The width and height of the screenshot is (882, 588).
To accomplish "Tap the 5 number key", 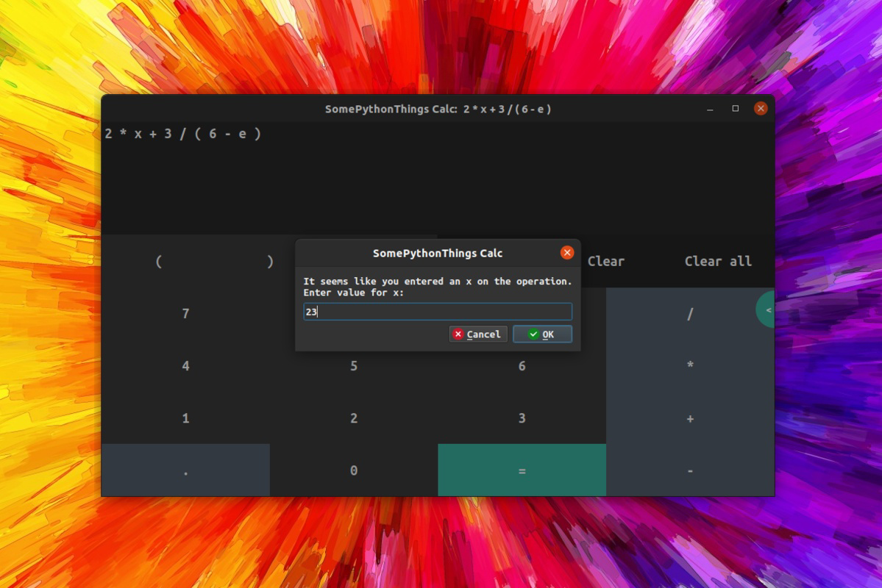I will tap(354, 366).
